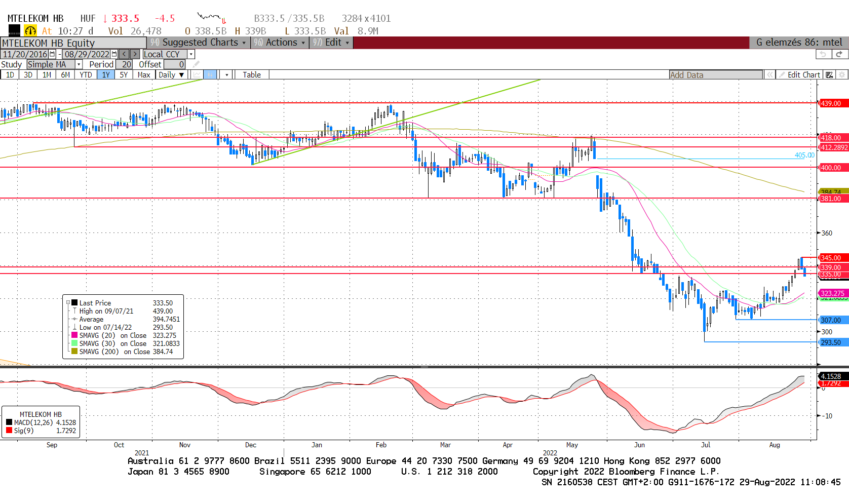Open Daily periodicity dropdown
Screen dimensions: 849x504
click(171, 75)
